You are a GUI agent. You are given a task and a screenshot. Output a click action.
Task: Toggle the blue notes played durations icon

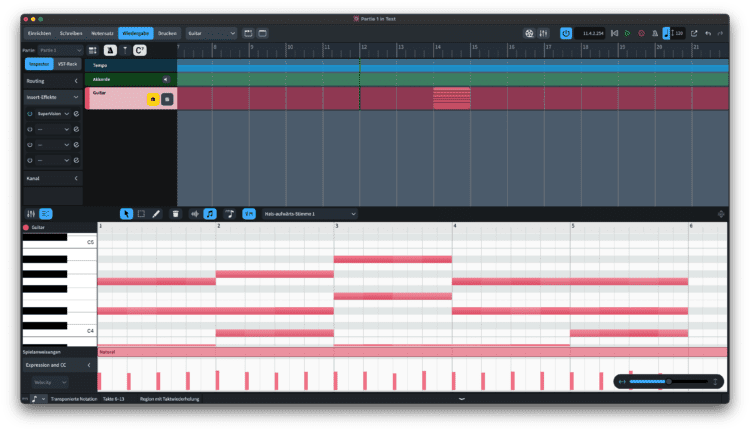click(210, 214)
